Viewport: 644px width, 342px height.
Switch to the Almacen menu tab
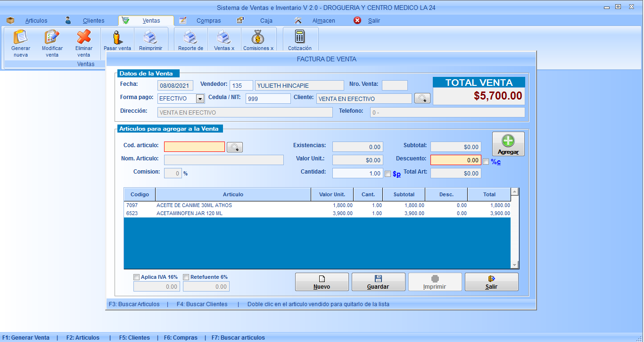tap(323, 21)
